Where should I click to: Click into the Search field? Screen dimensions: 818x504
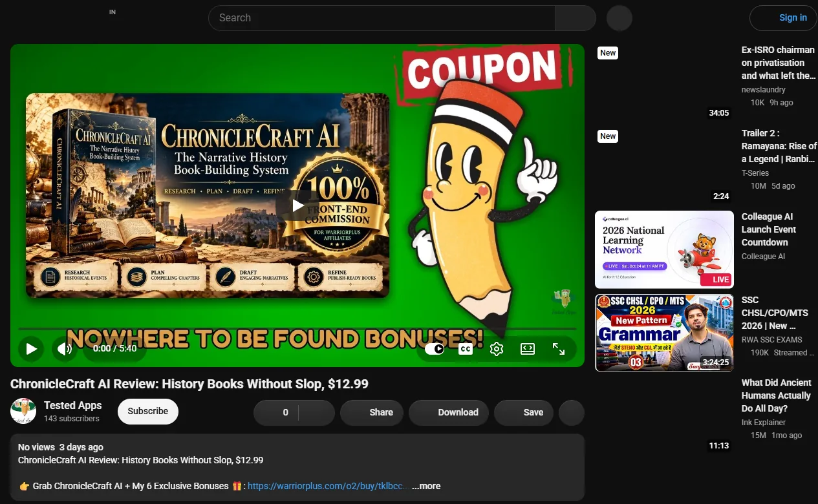382,18
